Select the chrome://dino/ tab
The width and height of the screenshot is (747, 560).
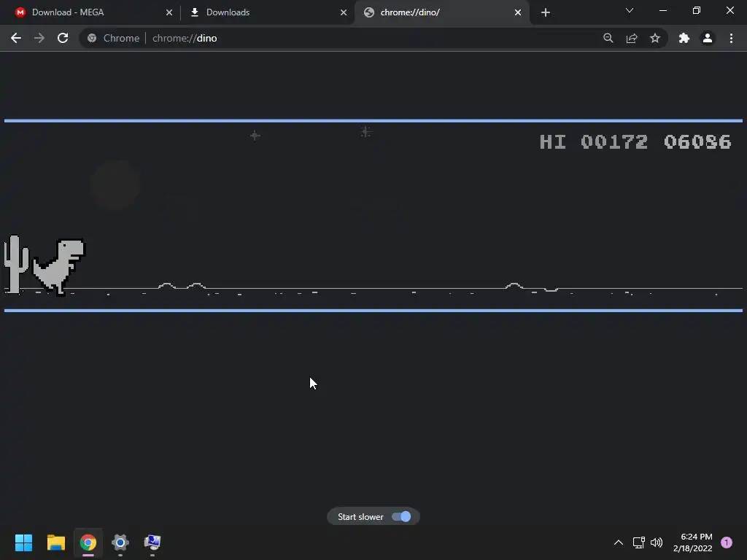click(x=441, y=12)
